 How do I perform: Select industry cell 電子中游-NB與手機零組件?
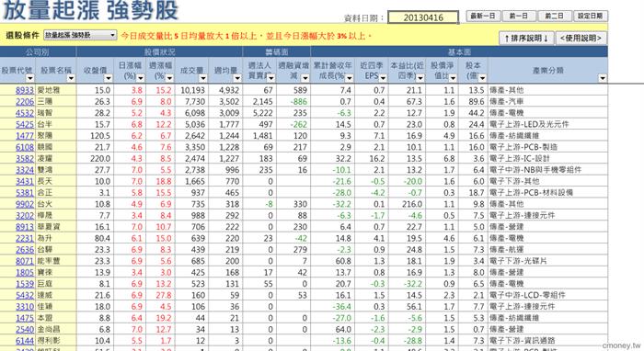tap(548, 170)
